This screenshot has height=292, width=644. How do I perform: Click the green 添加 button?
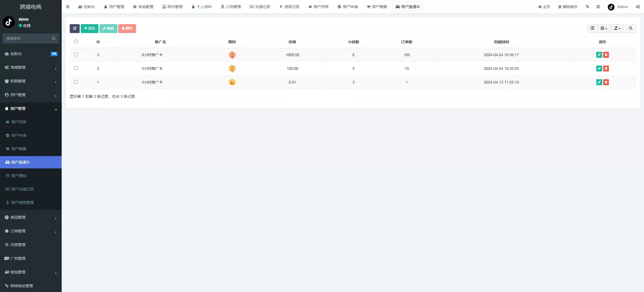tap(90, 28)
